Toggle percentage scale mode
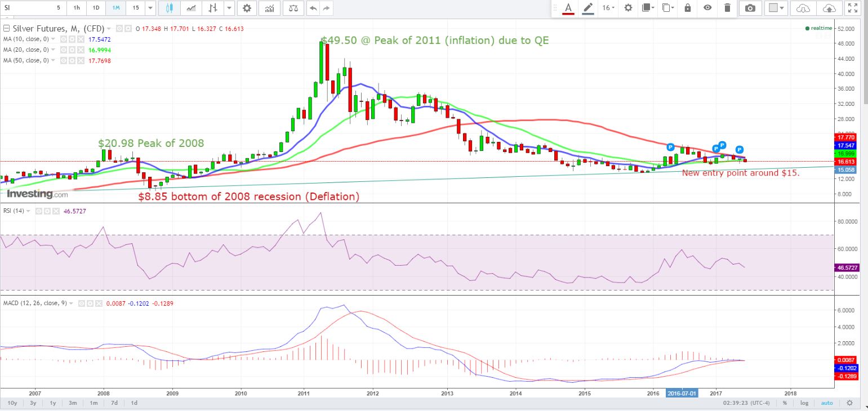The width and height of the screenshot is (868, 411). click(x=785, y=403)
